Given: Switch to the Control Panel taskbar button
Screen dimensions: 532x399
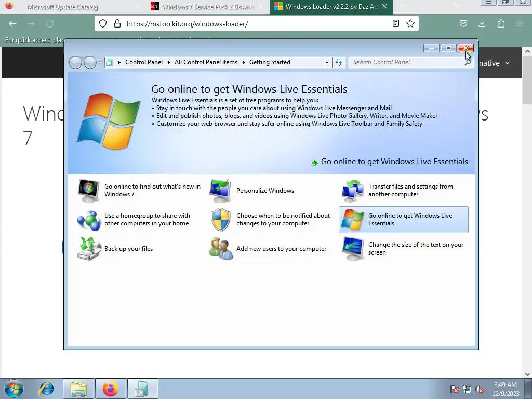Looking at the screenshot, I should [143, 389].
